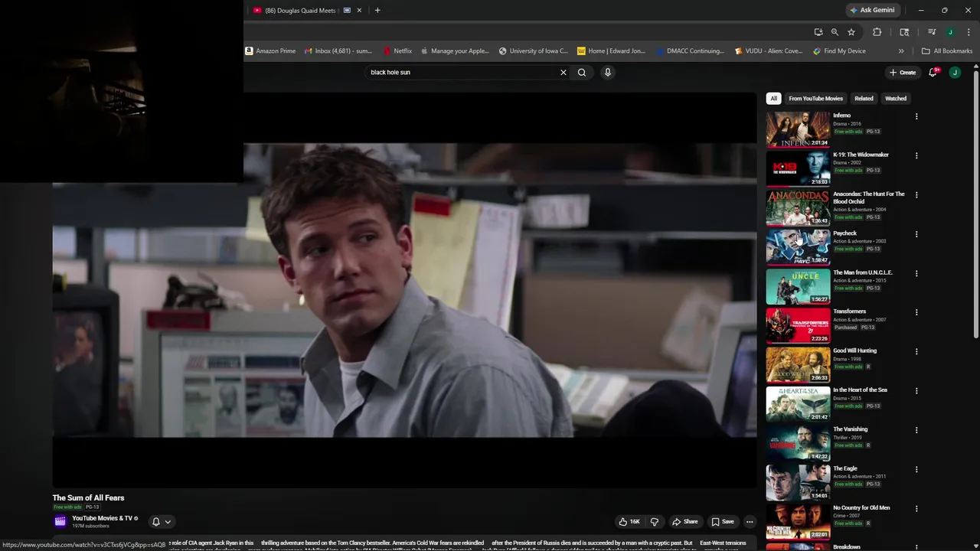Open 'DMACC Continuing...' bookmark
980x551 pixels.
click(689, 51)
